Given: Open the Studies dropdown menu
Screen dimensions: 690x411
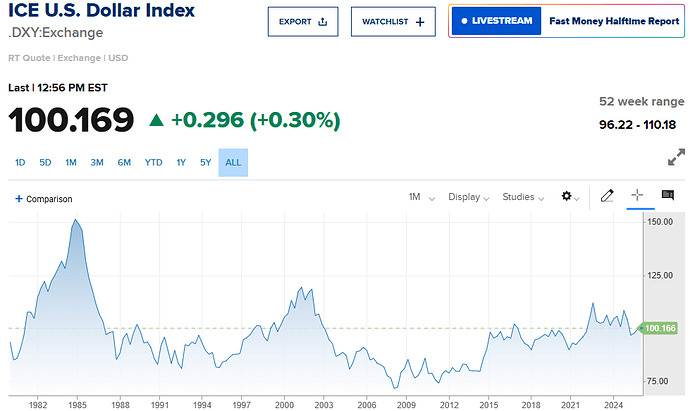Looking at the screenshot, I should coord(524,197).
